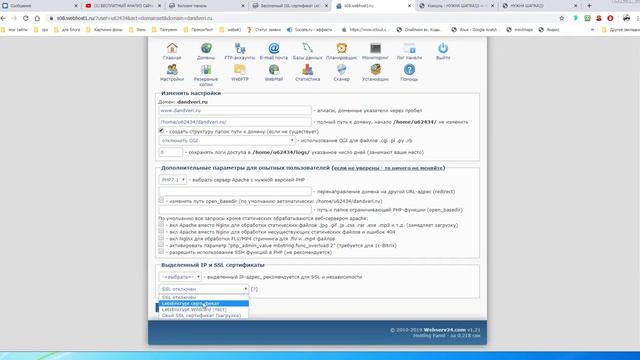This screenshot has width=640, height=360.
Task: Click the Webserv24.com footer link
Action: [x=444, y=330]
